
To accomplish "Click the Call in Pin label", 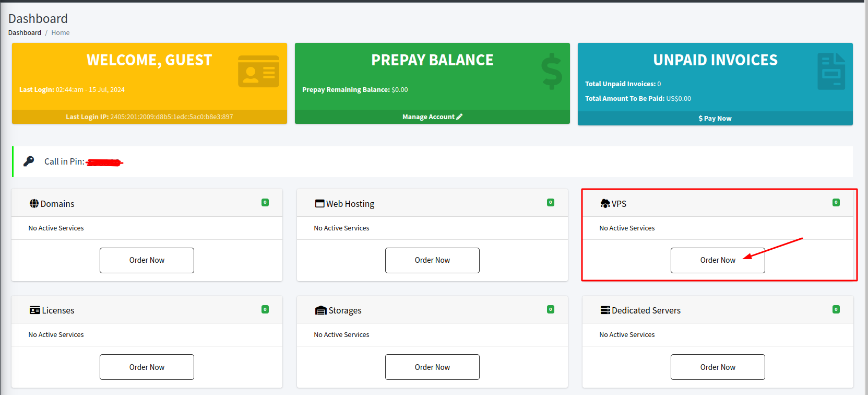I will point(64,161).
